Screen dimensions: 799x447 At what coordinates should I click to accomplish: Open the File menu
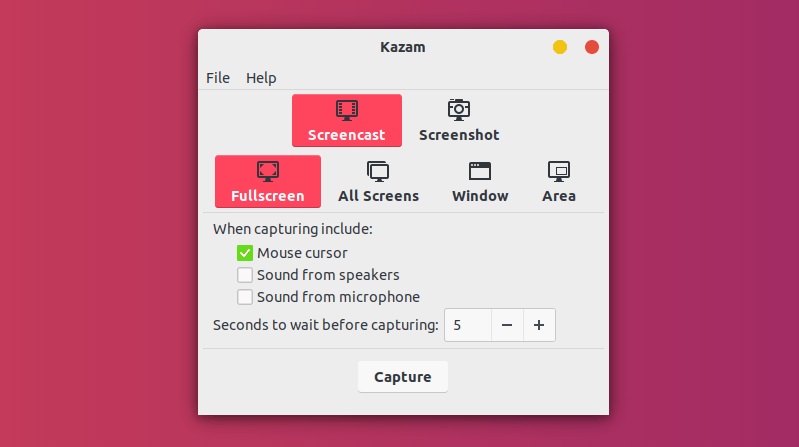coord(218,78)
